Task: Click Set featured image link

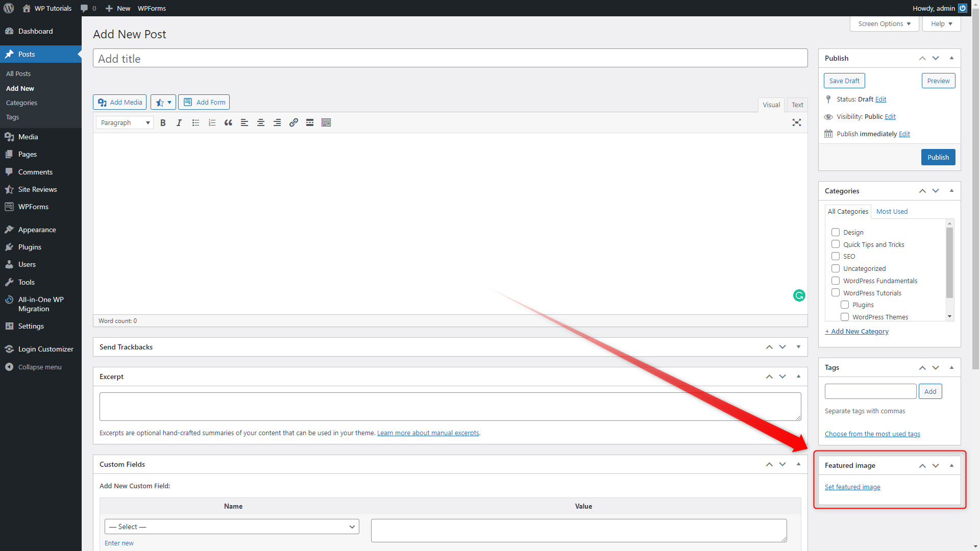Action: click(x=852, y=486)
